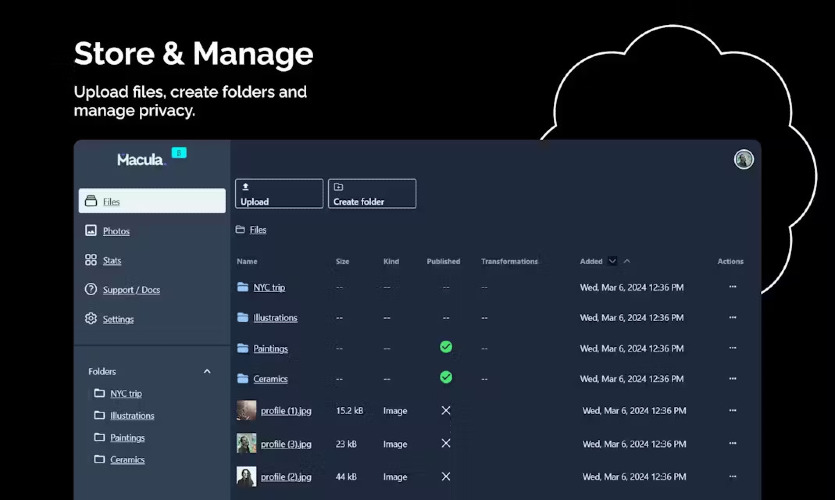The width and height of the screenshot is (835, 500).
Task: Open Settings in sidebar
Action: pyautogui.click(x=118, y=319)
